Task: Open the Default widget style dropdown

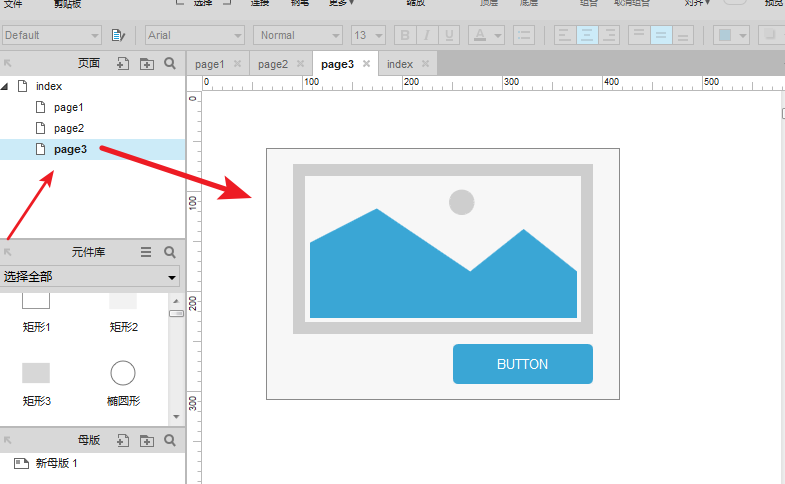Action: (x=52, y=35)
